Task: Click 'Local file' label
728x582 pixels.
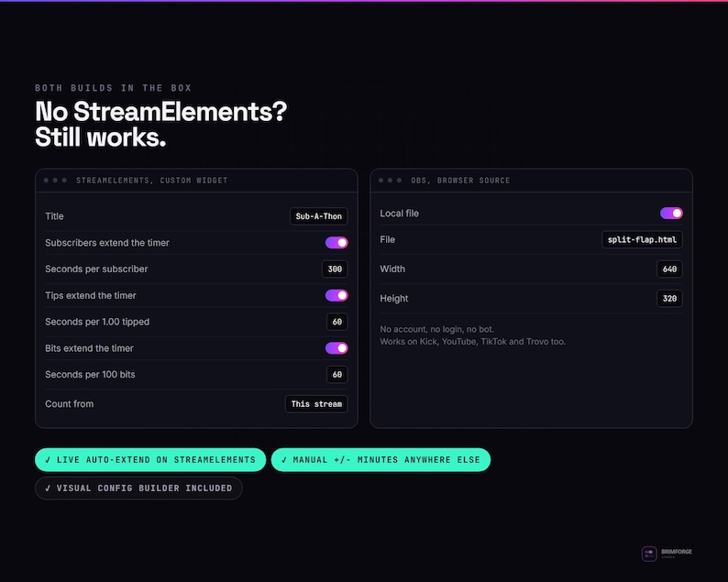Action: coord(399,214)
